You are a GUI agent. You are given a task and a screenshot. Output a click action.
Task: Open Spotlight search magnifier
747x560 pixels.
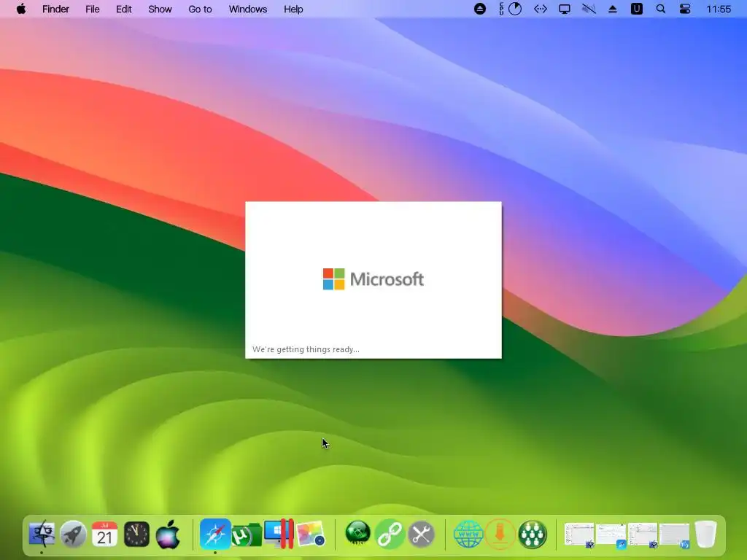tap(661, 9)
